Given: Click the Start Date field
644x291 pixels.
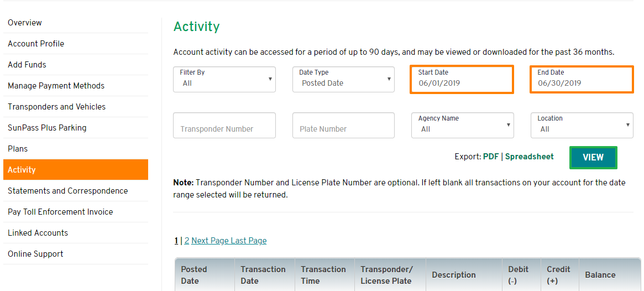Looking at the screenshot, I should [x=462, y=79].
